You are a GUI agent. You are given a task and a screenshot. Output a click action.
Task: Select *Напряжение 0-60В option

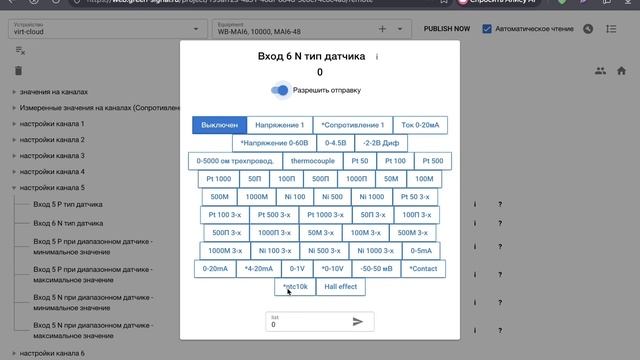[274, 143]
